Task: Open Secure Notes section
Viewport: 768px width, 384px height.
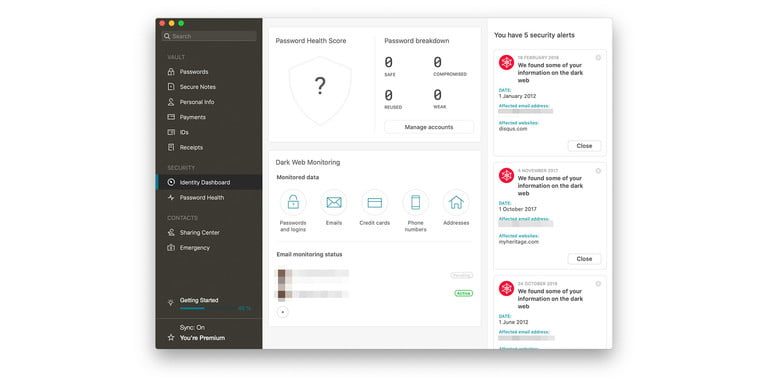Action: 209,87
